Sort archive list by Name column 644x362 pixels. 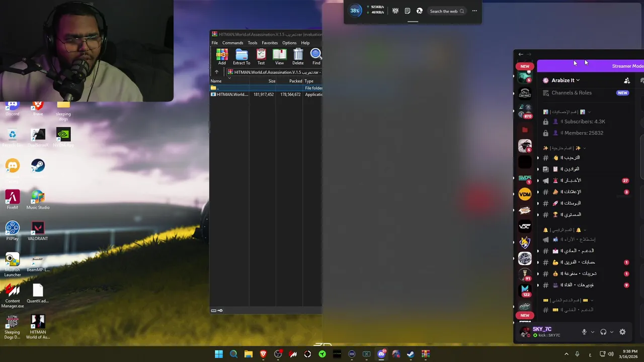pos(229,81)
